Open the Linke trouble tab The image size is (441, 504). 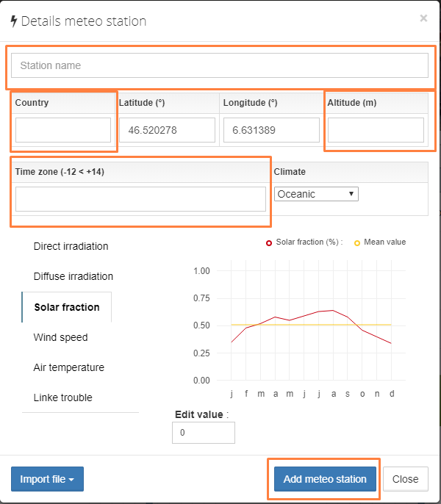62,397
